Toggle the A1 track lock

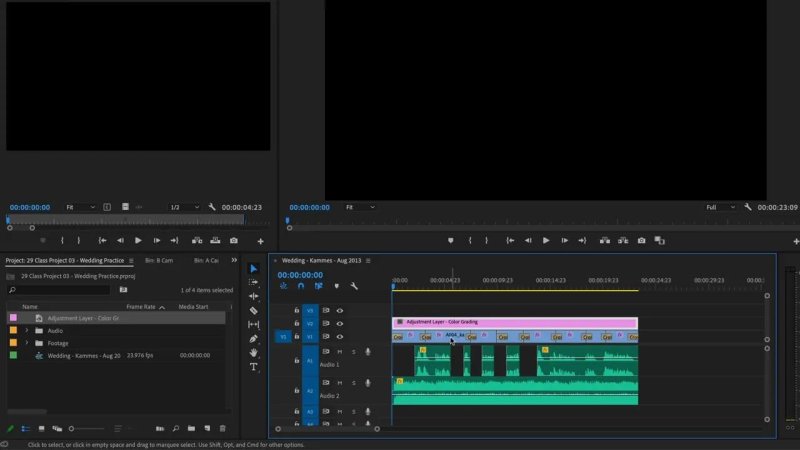(x=296, y=361)
